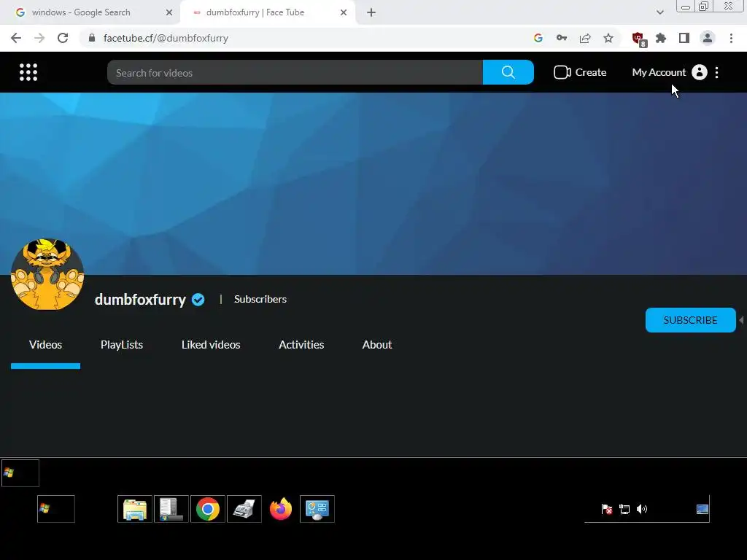
Task: Click the browser forward arrow
Action: [39, 38]
